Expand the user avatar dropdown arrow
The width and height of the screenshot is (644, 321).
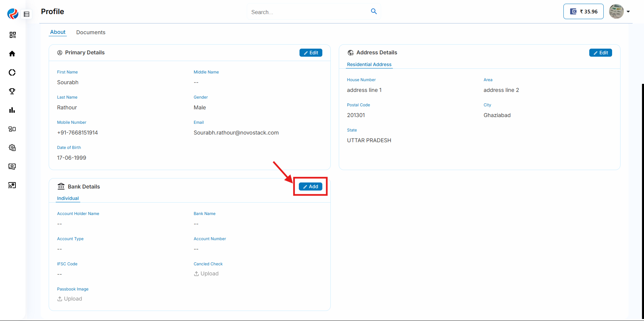tap(628, 12)
